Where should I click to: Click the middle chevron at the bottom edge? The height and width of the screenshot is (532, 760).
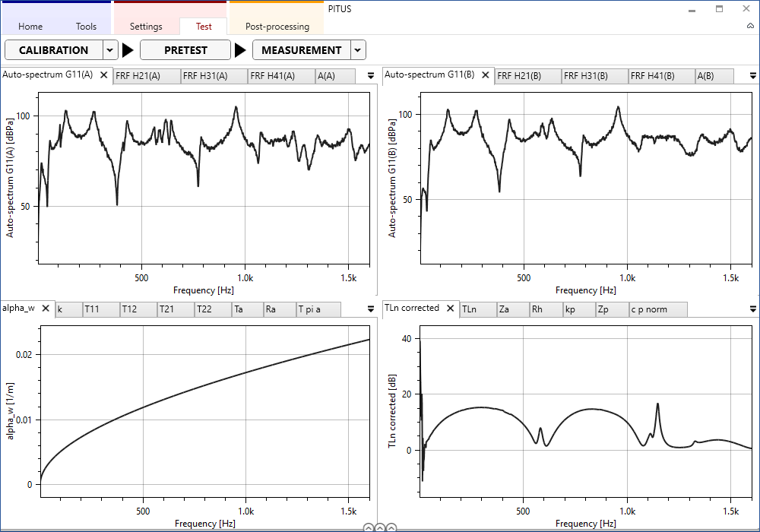point(379,527)
